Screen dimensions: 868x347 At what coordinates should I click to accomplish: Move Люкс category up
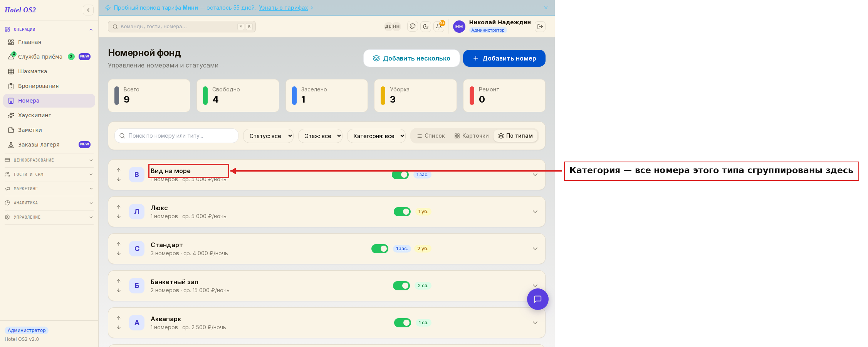[x=119, y=207]
